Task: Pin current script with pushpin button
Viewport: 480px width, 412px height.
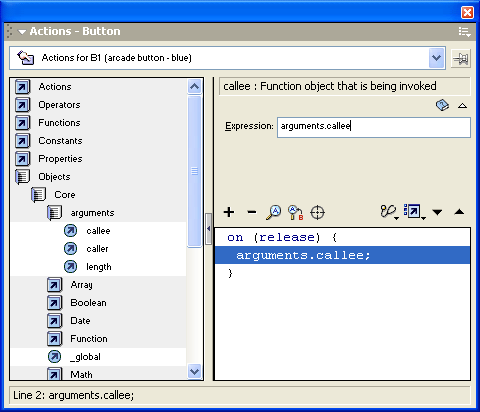Action: click(x=461, y=59)
